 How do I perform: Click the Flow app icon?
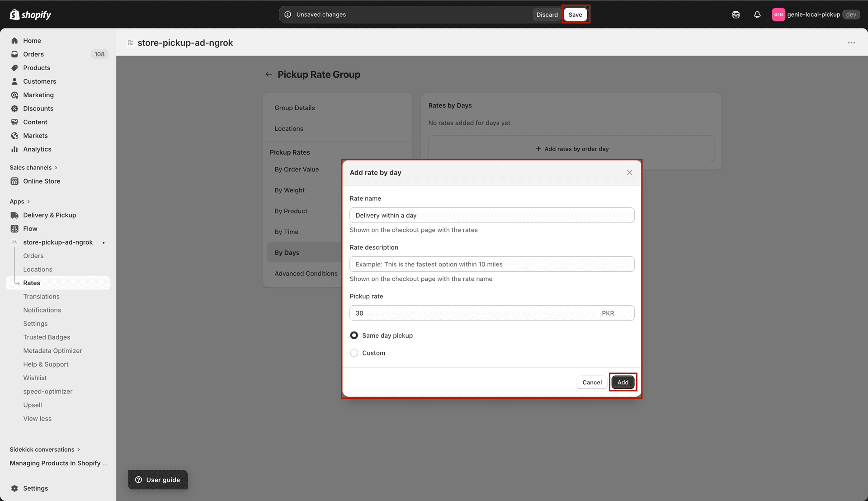pyautogui.click(x=14, y=229)
